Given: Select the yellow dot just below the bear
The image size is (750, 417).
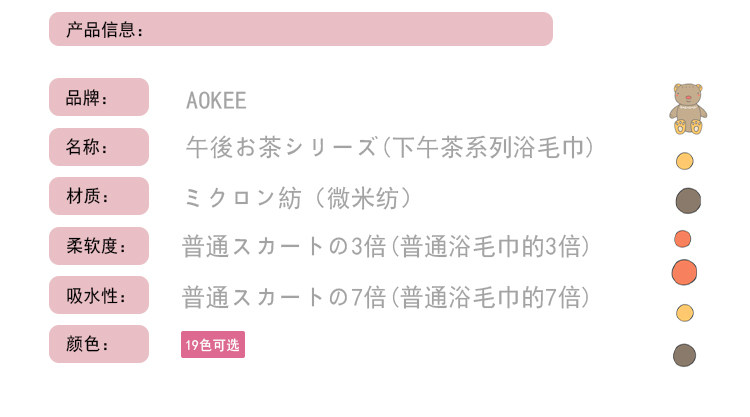Looking at the screenshot, I should click(685, 161).
